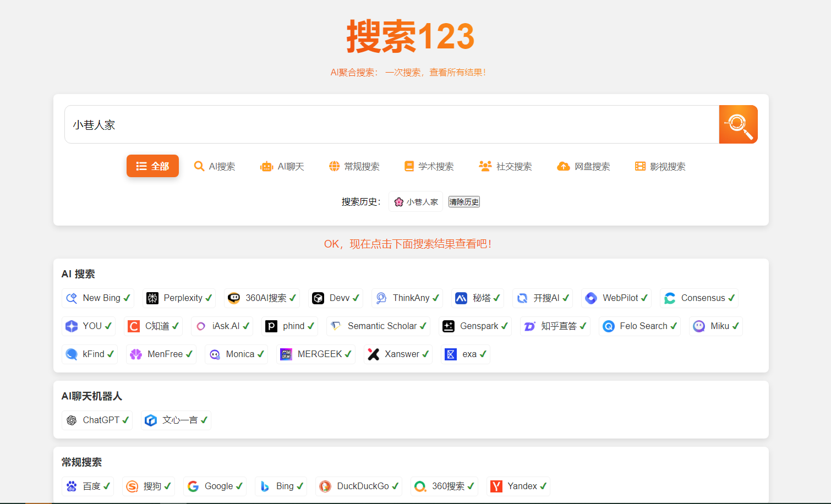This screenshot has height=504, width=831.
Task: Click the green checkmark beside Genspark
Action: [x=505, y=326]
